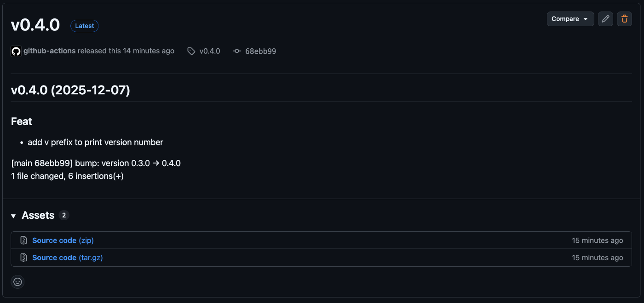This screenshot has width=644, height=303.
Task: Click the pencil icon to edit the release
Action: pyautogui.click(x=605, y=19)
